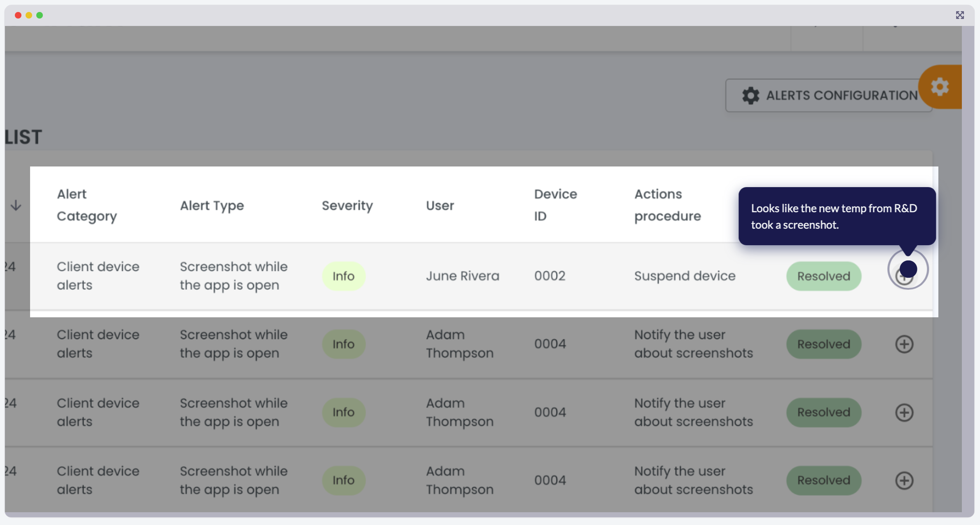Sort by Alert Type column header
This screenshot has width=980, height=525.
(x=212, y=205)
